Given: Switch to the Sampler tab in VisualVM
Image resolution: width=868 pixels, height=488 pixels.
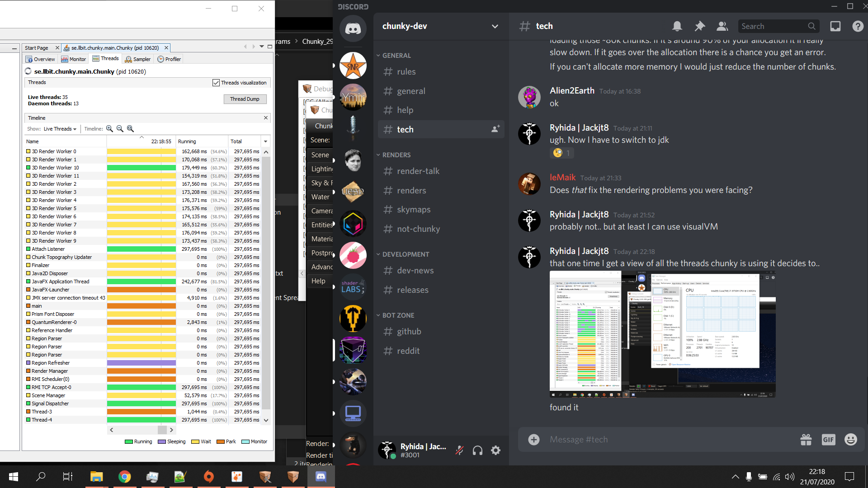Looking at the screenshot, I should pyautogui.click(x=138, y=59).
